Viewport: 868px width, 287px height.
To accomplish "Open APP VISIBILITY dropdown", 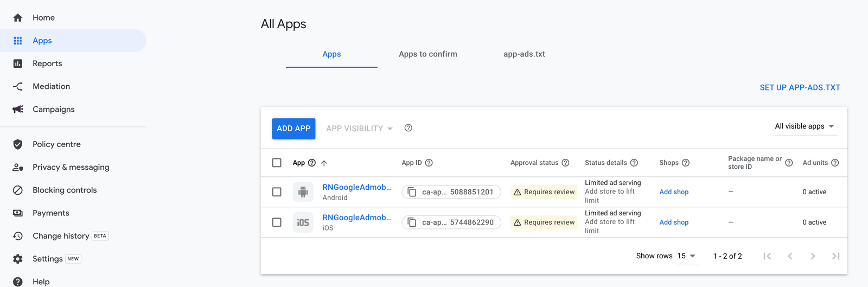I will coord(359,129).
